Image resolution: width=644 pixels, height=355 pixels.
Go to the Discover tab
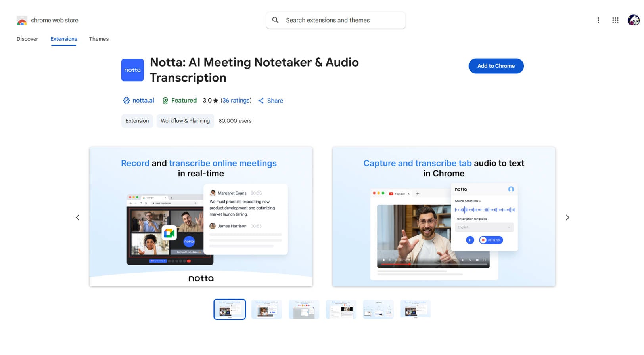[27, 39]
